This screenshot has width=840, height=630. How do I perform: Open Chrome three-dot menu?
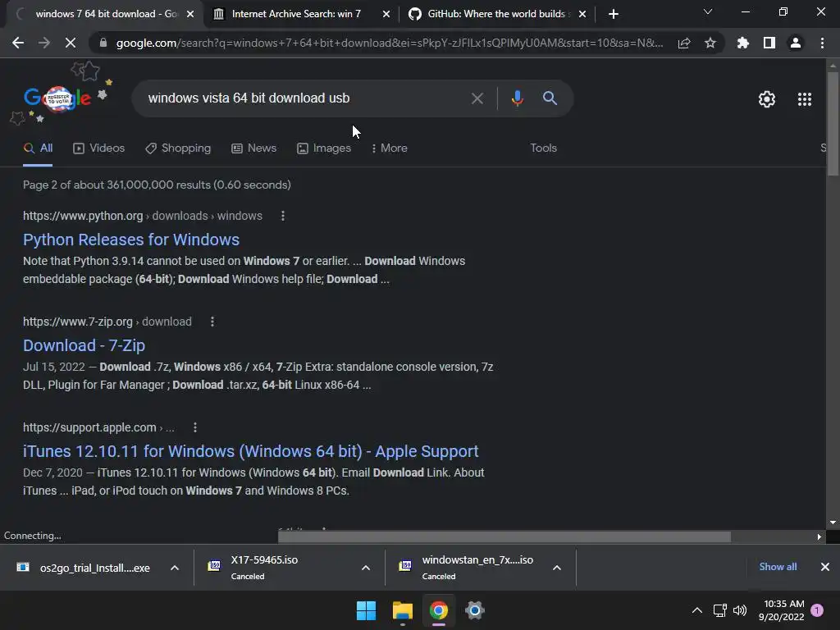tap(822, 43)
